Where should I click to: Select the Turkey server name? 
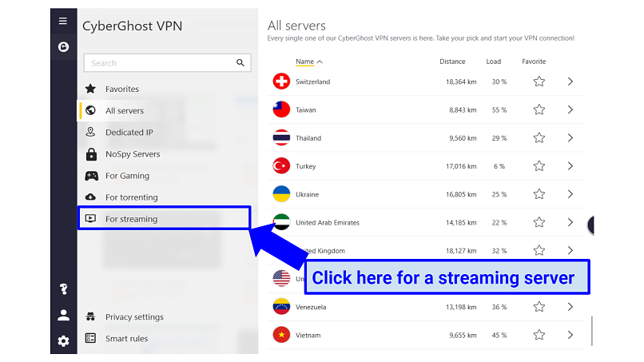click(x=305, y=166)
